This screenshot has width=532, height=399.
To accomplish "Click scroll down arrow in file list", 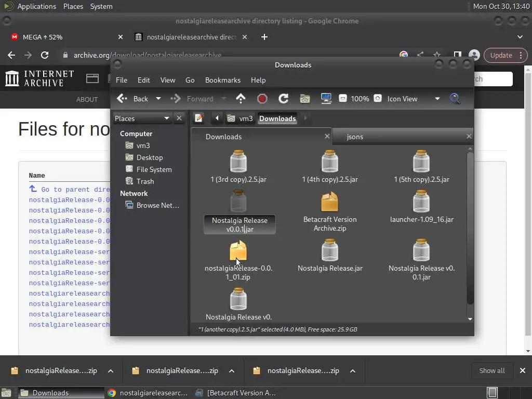I will (x=470, y=319).
